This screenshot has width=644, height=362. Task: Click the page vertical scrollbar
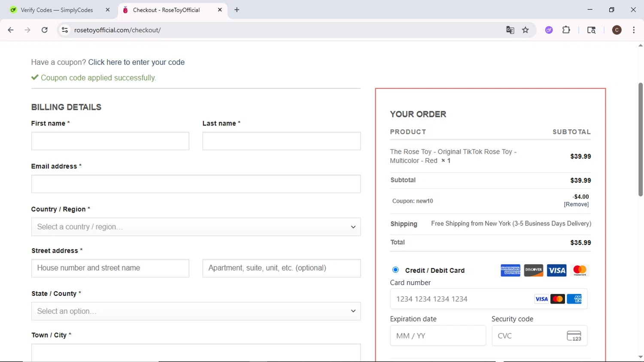[x=640, y=140]
